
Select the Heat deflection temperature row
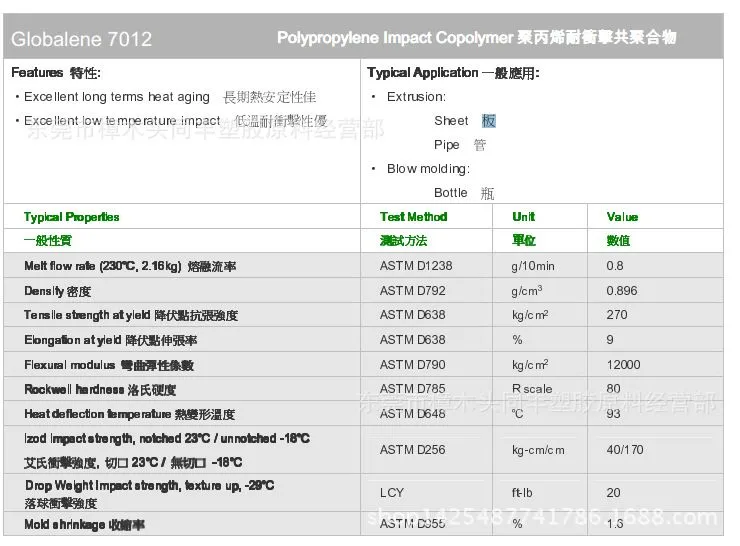(363, 414)
